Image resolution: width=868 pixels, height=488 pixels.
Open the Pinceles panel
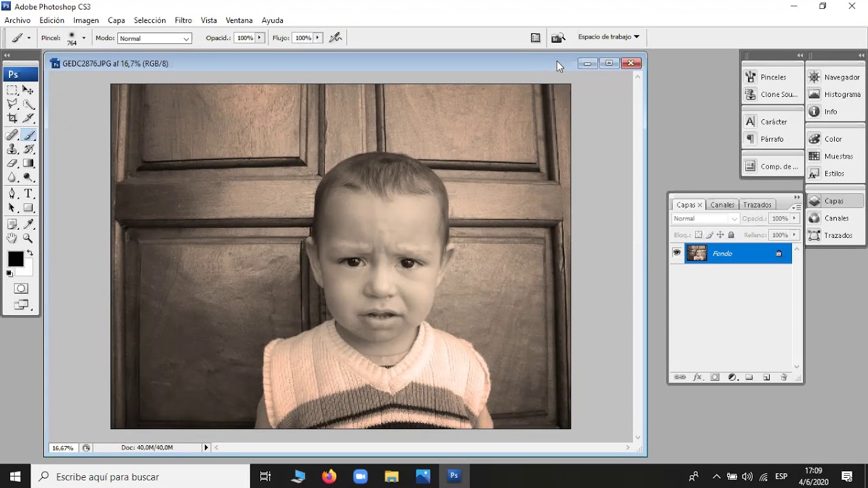pos(773,77)
